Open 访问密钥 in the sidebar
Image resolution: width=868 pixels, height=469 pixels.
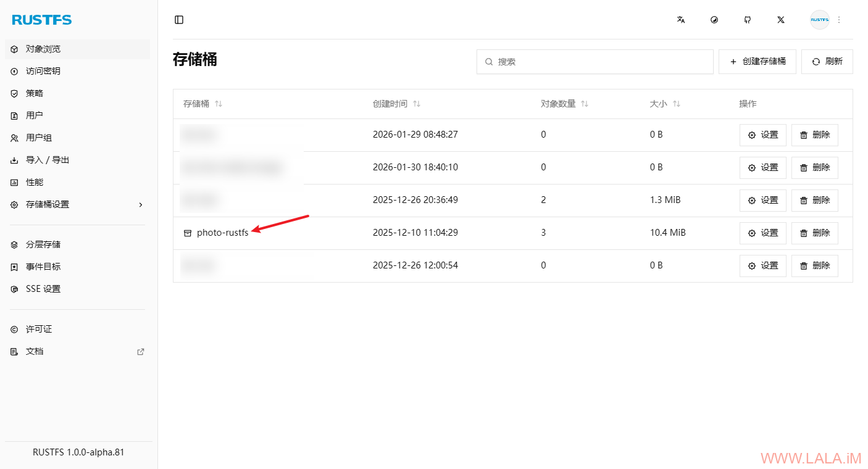pos(43,71)
